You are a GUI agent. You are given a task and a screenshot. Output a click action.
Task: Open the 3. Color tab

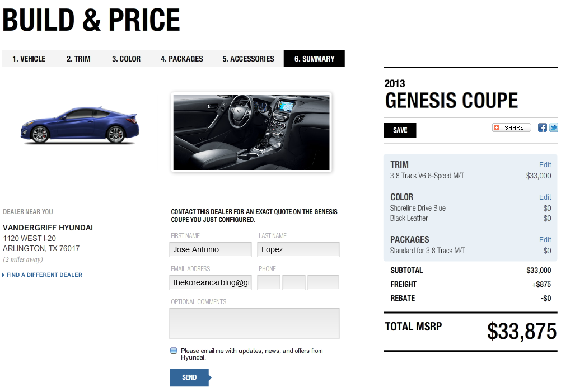pyautogui.click(x=126, y=59)
